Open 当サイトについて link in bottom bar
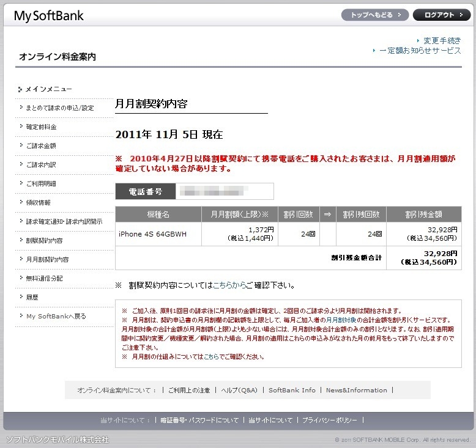476x448 pixels. tap(270, 420)
